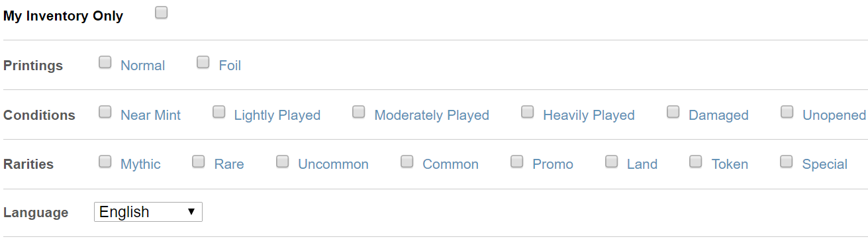This screenshot has width=868, height=239.
Task: Open the Language dropdown showing English
Action: click(x=148, y=212)
